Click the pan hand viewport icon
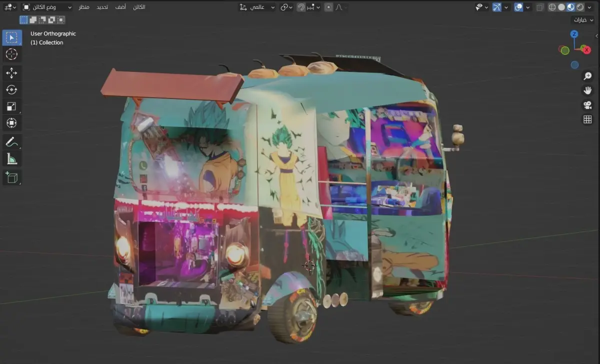 coord(587,90)
